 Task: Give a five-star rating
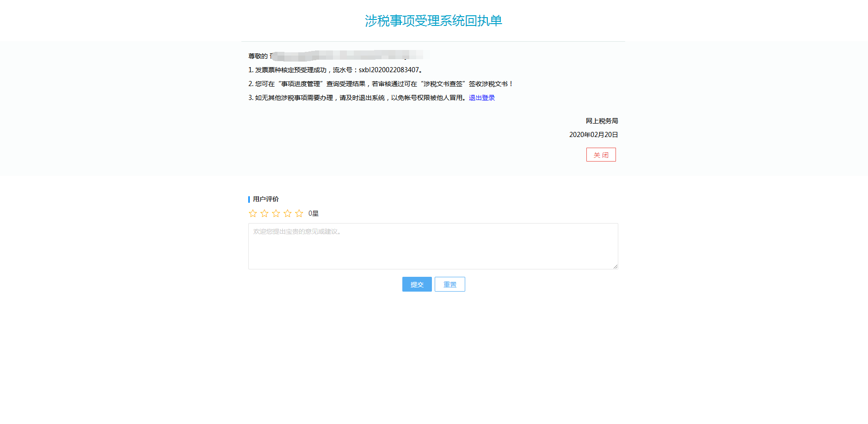299,213
